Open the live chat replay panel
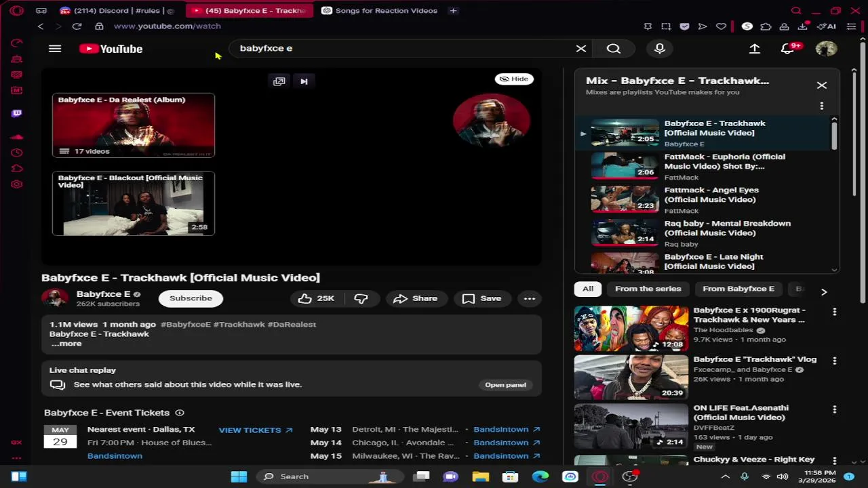Screen dimensions: 868x488 click(505, 385)
